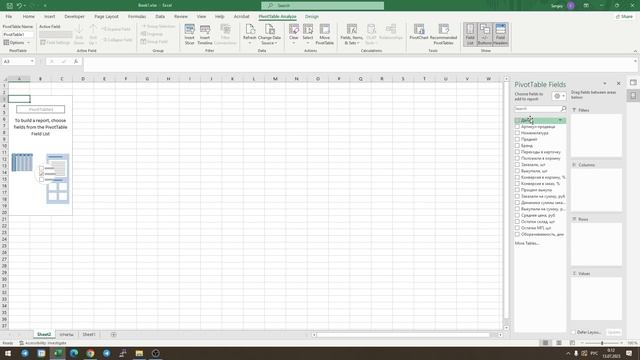Insert a PivotChart
The width and height of the screenshot is (640, 360).
[419, 33]
